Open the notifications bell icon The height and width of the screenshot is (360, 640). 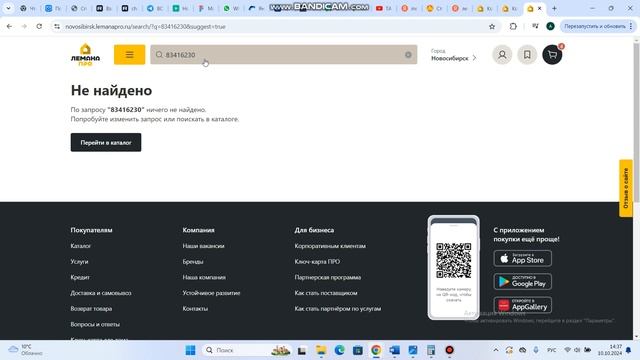click(x=629, y=350)
